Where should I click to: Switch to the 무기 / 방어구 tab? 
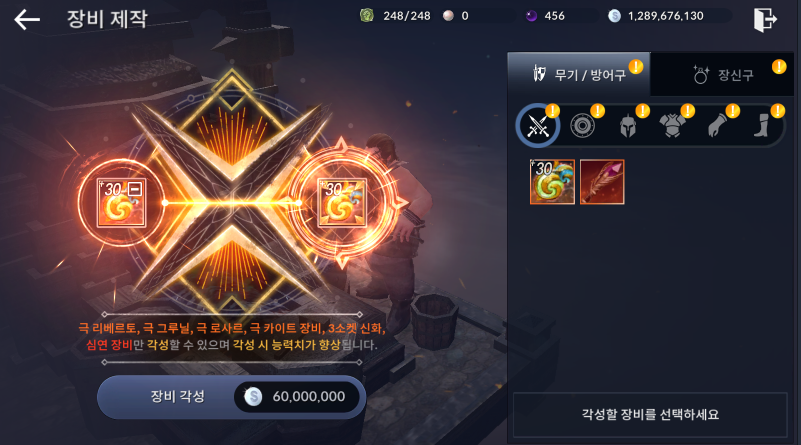point(579,75)
